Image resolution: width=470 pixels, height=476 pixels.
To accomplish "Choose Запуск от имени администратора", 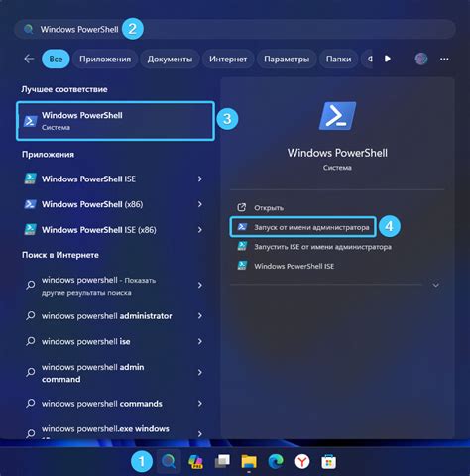I will point(302,227).
